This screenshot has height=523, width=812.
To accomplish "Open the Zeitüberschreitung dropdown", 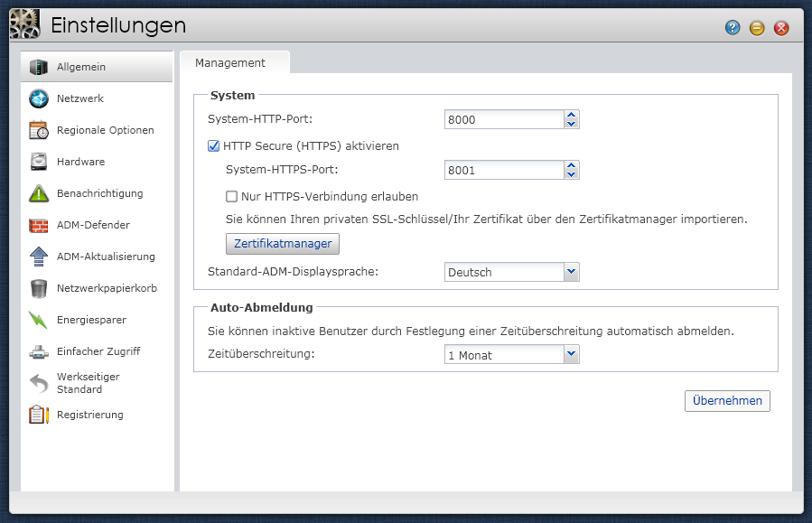I will 511,355.
